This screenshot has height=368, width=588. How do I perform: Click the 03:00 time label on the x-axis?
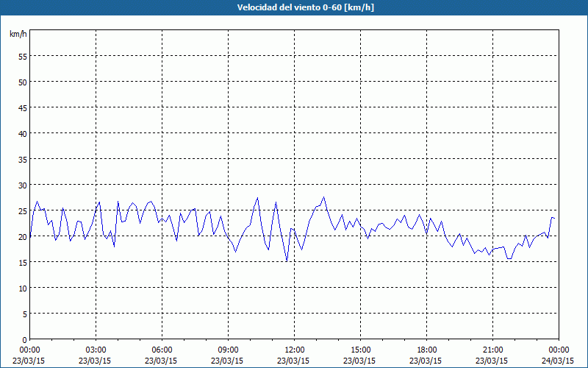point(96,350)
